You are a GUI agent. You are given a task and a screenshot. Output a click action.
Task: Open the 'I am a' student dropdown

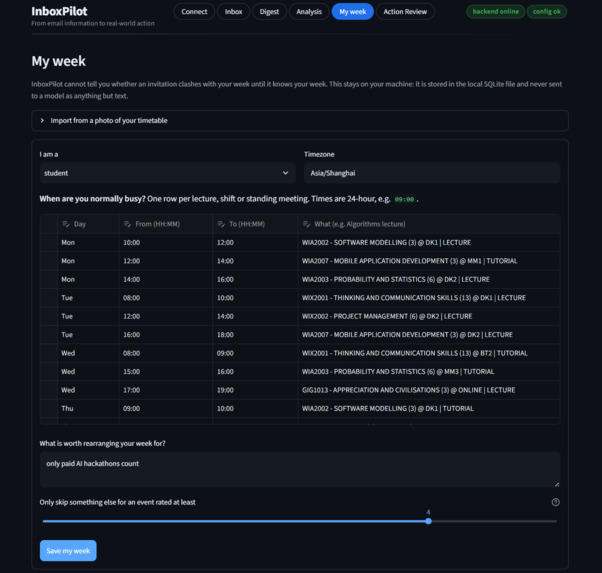167,173
